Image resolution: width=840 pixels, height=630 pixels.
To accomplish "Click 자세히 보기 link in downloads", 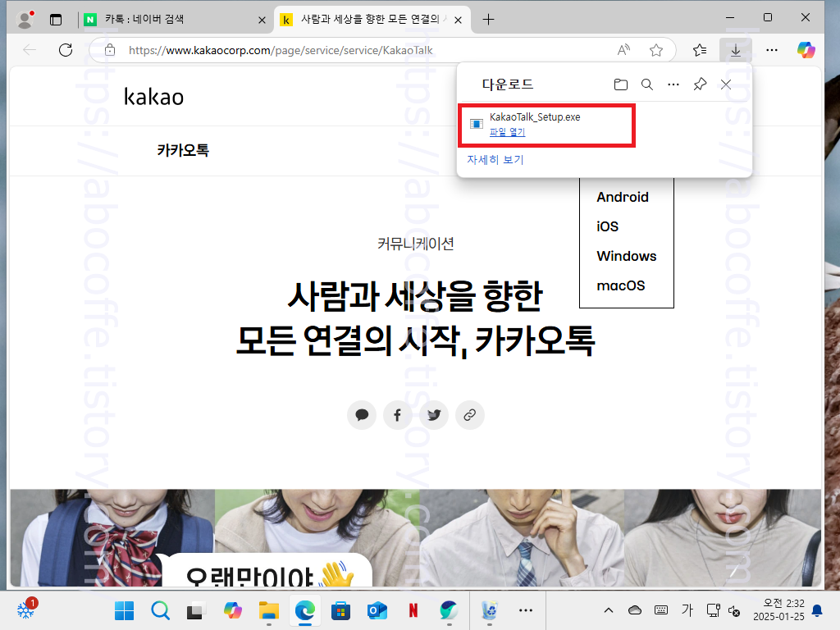I will (x=495, y=160).
